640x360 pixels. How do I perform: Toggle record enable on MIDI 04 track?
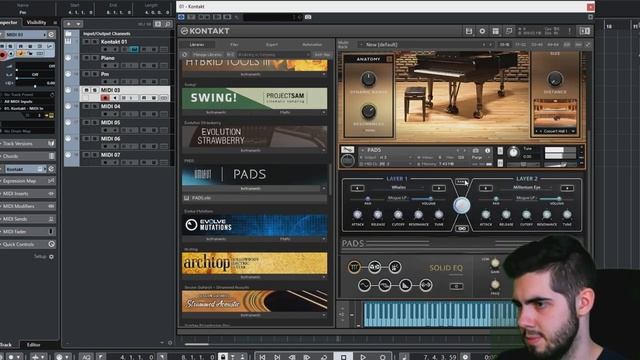coord(105,114)
